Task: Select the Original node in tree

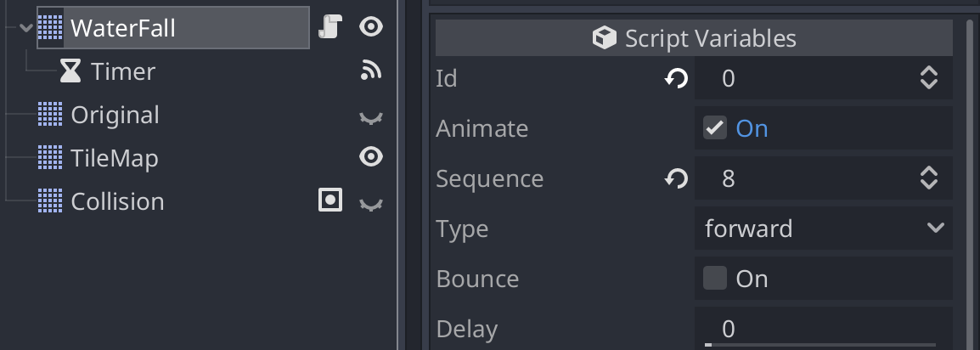Action: [115, 115]
